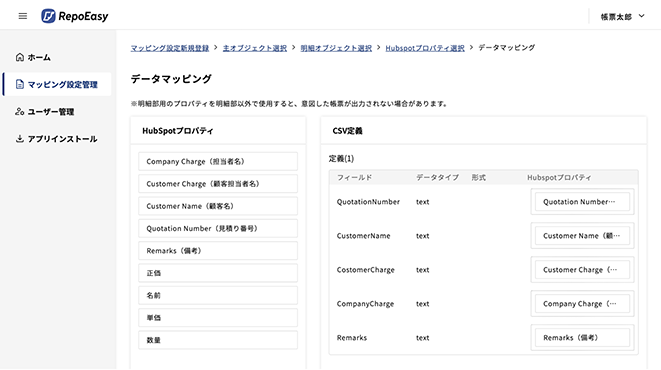Screen dimensions: 661x370
Task: Select the 単価 property item
Action: pos(218,318)
